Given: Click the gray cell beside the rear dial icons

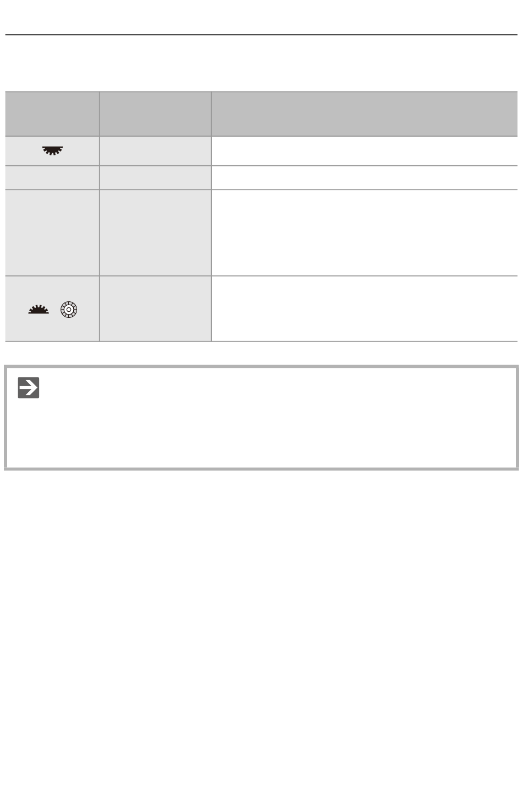Looking at the screenshot, I should pyautogui.click(x=155, y=308).
